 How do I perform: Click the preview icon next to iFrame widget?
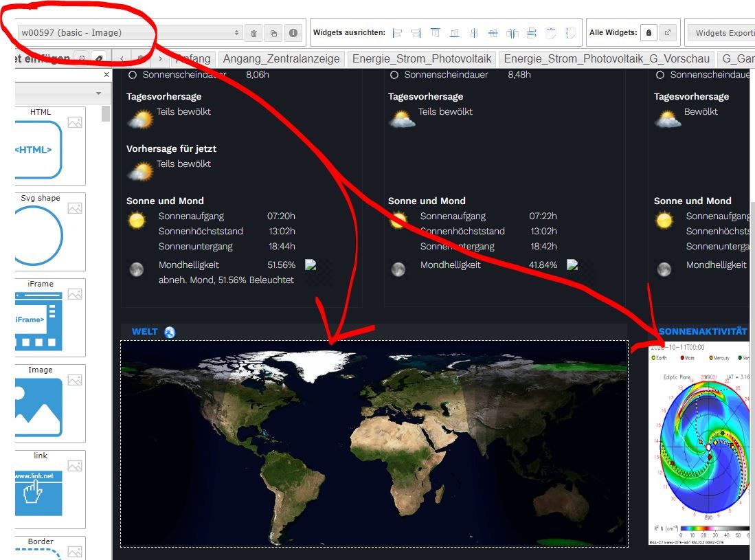[x=75, y=293]
